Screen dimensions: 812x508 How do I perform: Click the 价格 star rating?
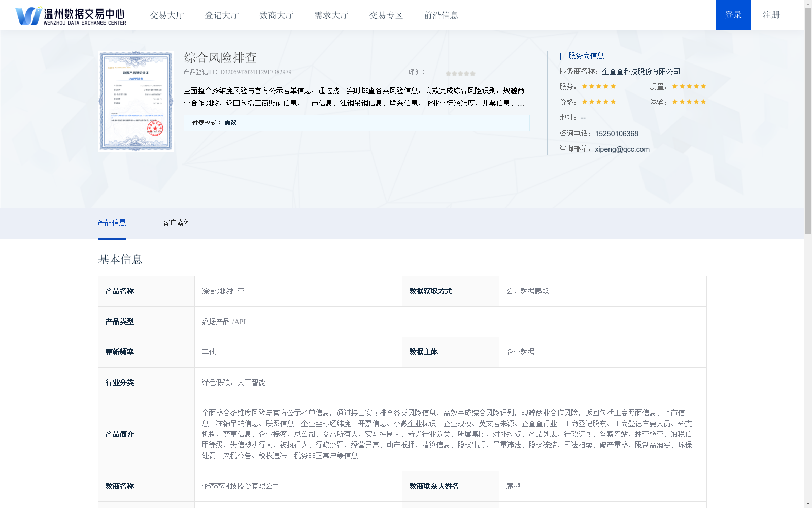599,102
